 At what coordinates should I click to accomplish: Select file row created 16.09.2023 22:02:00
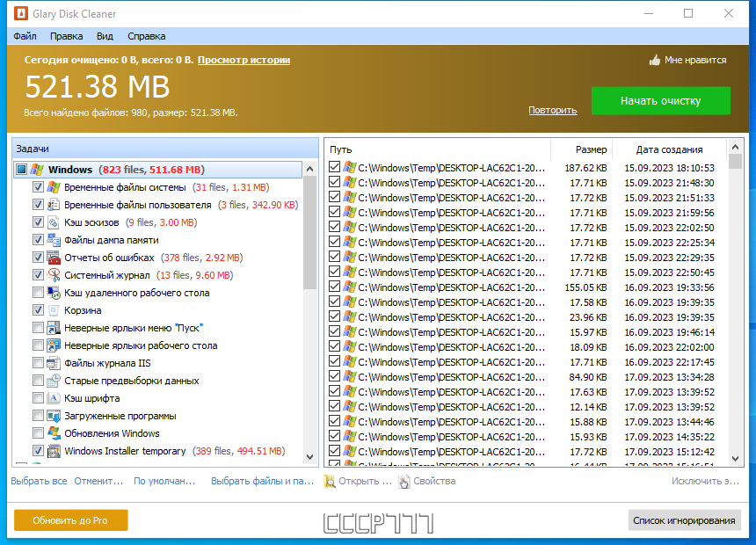(526, 346)
